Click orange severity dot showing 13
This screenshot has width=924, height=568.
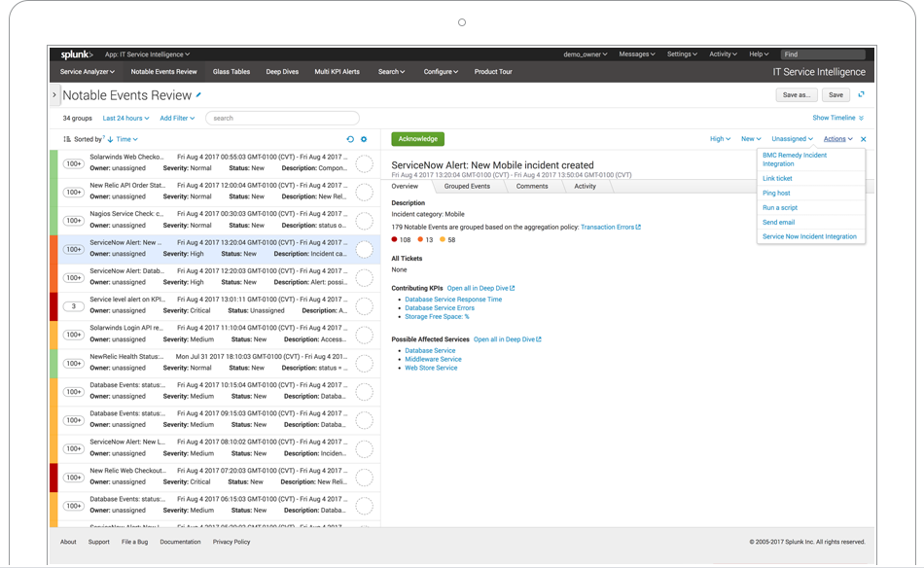tap(420, 240)
